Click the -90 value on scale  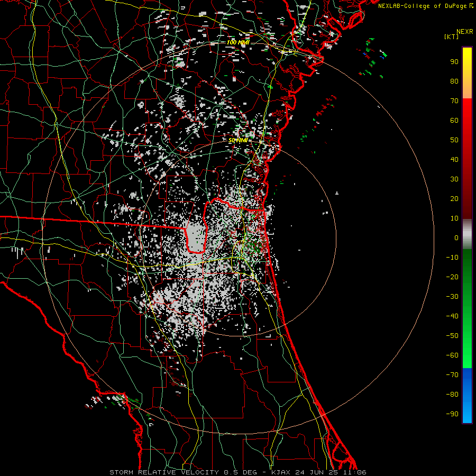point(452,414)
